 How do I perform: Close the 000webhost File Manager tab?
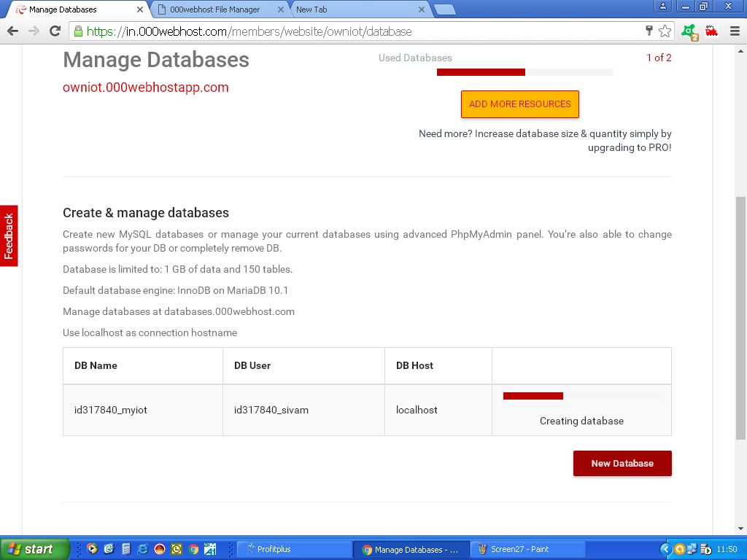281,9
